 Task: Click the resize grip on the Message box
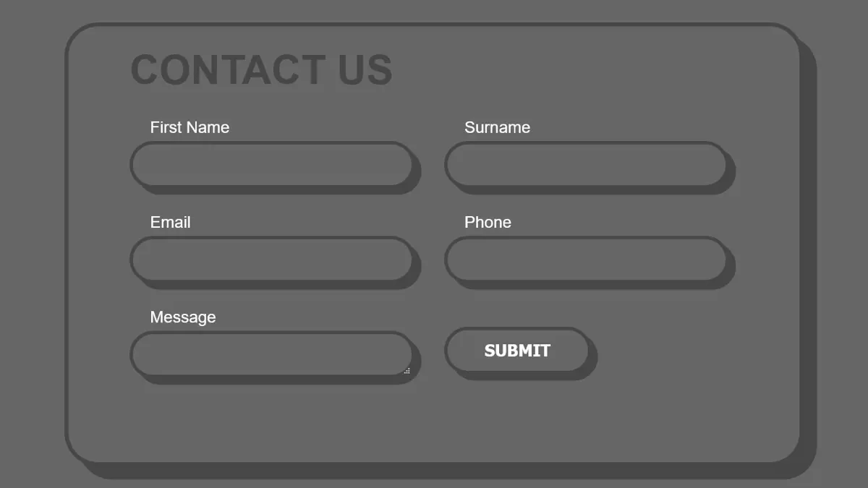(407, 370)
